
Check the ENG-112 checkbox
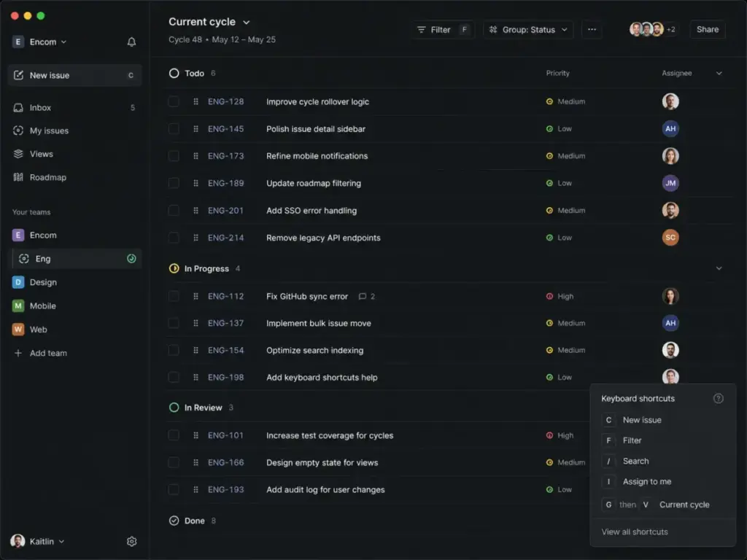[174, 296]
